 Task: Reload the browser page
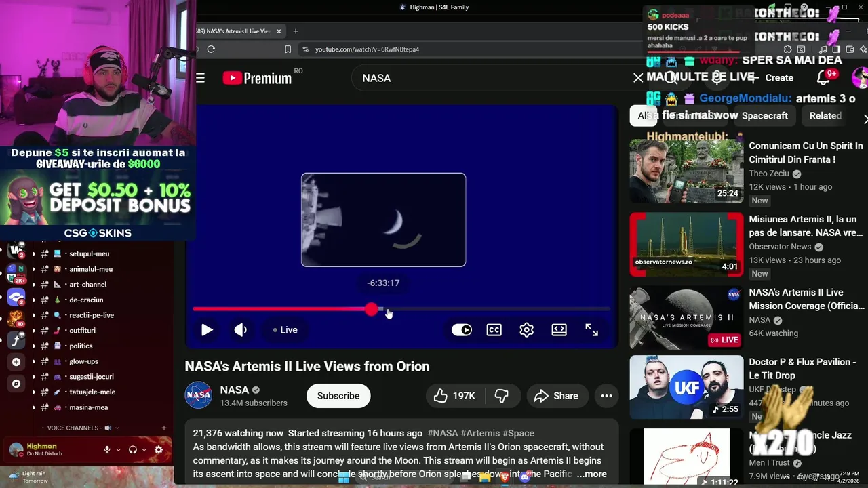pos(211,49)
